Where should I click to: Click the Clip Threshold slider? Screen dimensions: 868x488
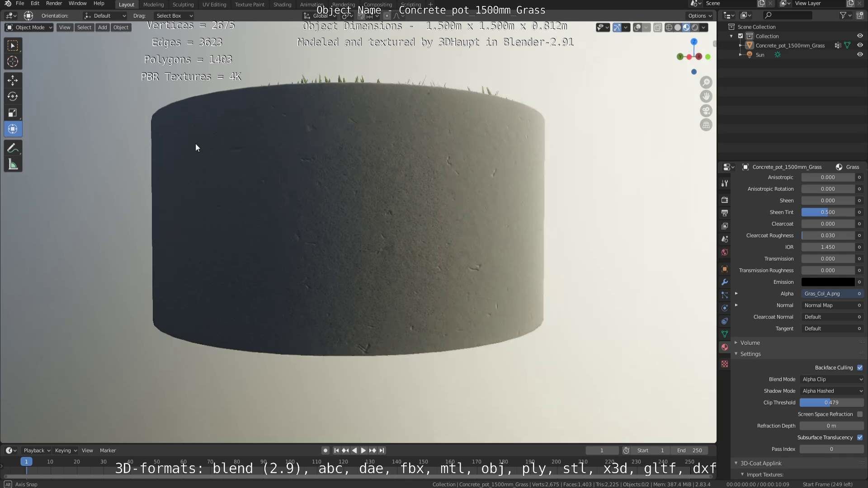(x=831, y=403)
